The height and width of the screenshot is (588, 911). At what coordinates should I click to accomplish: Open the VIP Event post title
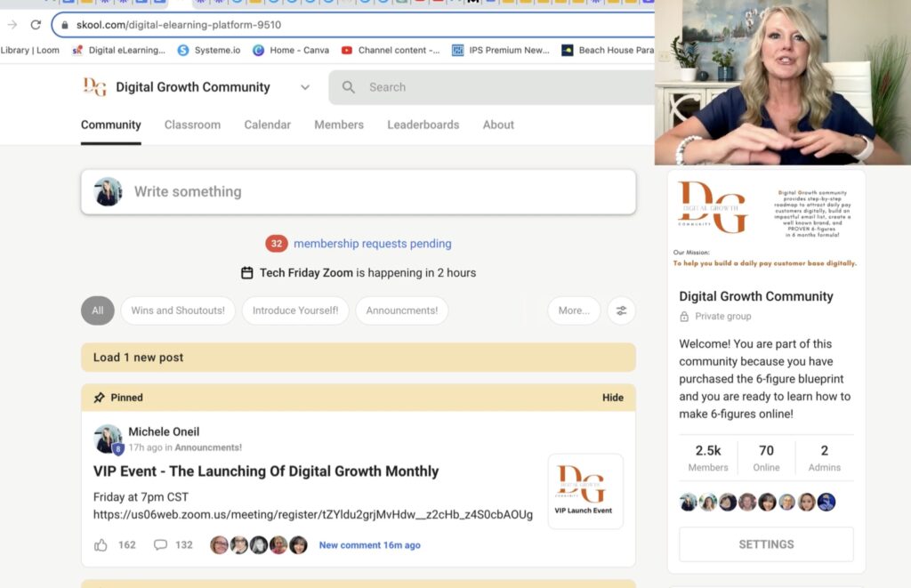(x=266, y=471)
